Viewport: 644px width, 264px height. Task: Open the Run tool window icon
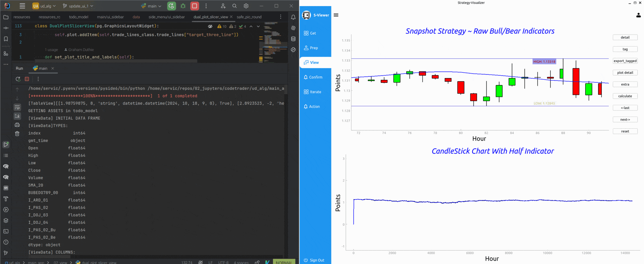tap(6, 145)
